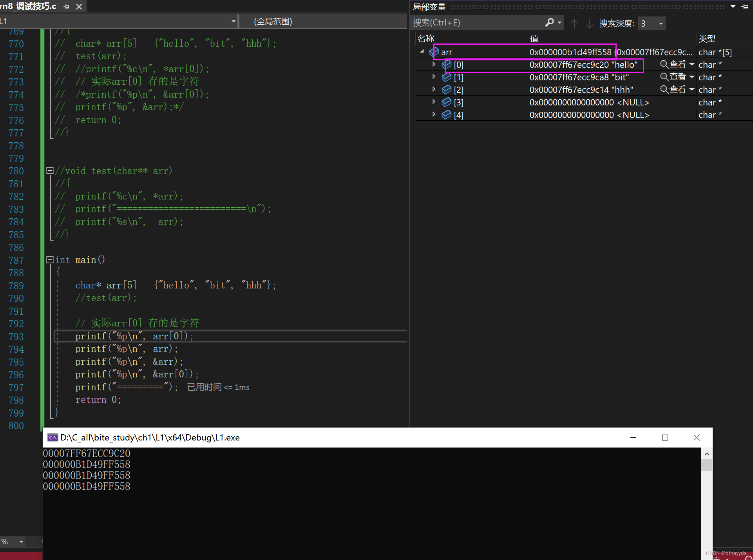Select the char *[5] type cell
The image size is (753, 560).
point(715,52)
